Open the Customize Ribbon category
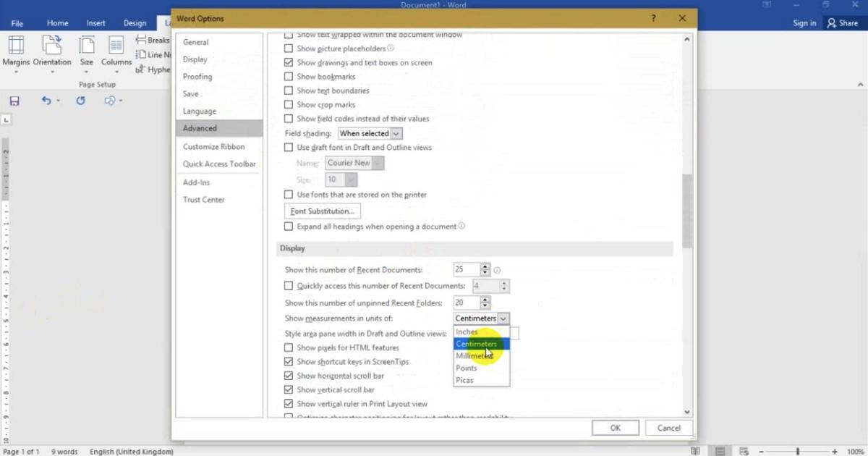Viewport: 868px width, 456px height. (x=219, y=146)
